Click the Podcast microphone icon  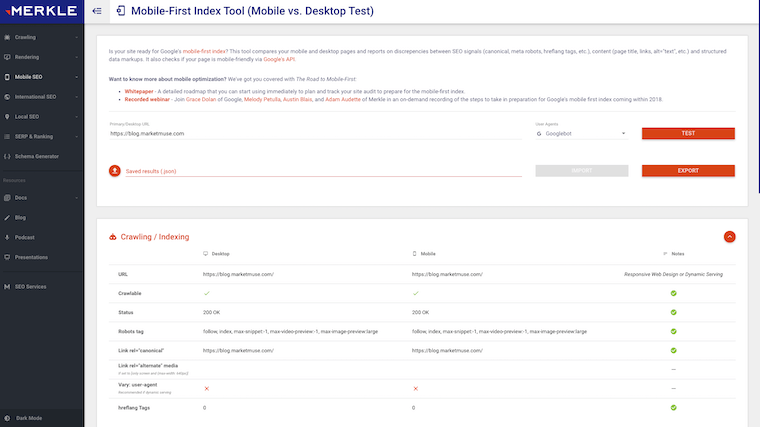(x=7, y=237)
